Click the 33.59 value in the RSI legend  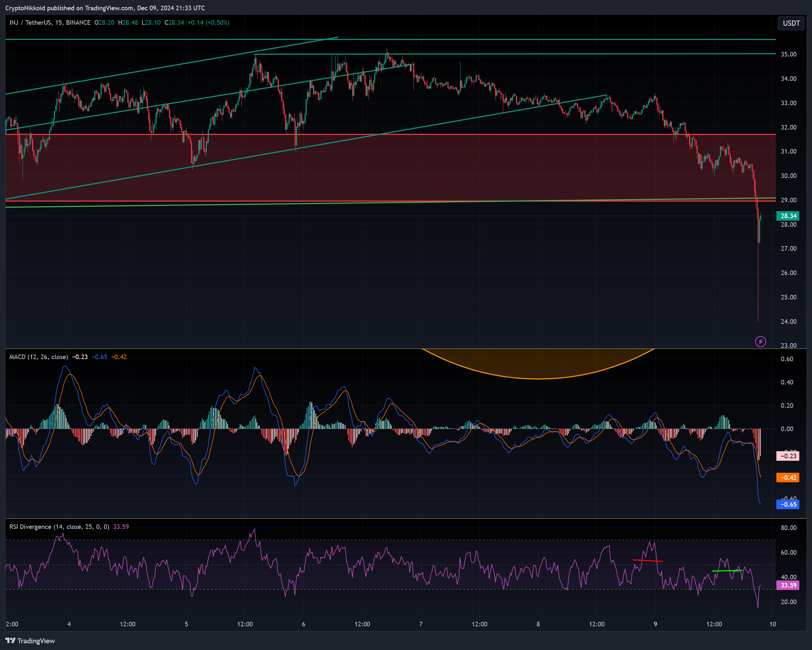point(121,527)
